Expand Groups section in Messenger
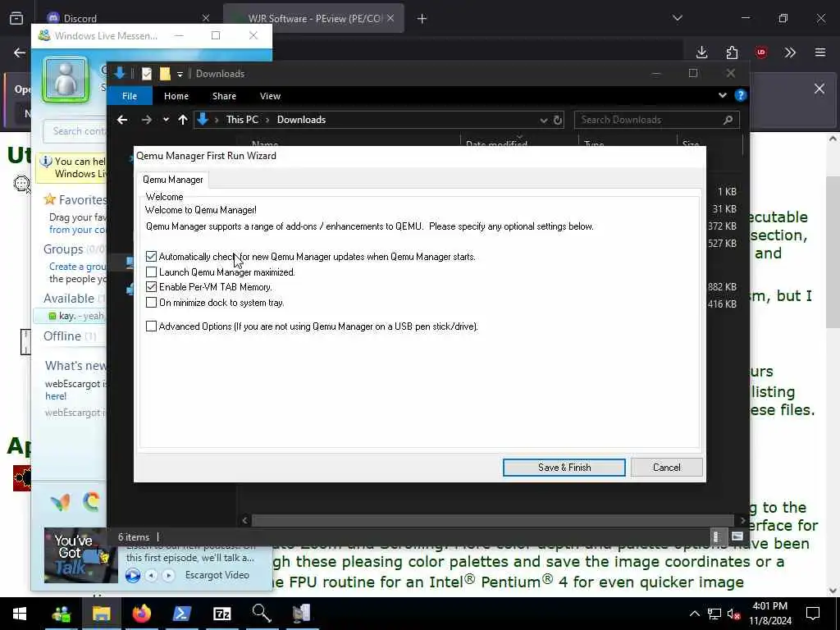Viewport: 840px width, 630px height. pyautogui.click(x=63, y=249)
